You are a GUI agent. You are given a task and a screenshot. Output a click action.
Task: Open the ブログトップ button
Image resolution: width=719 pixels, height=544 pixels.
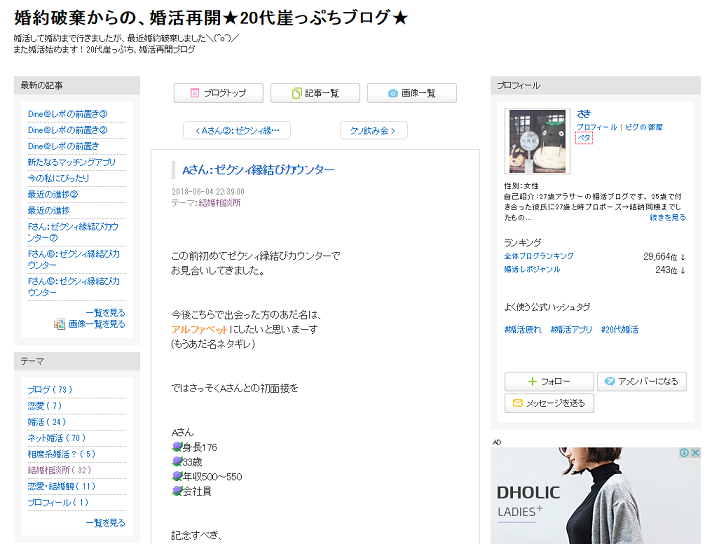click(218, 93)
